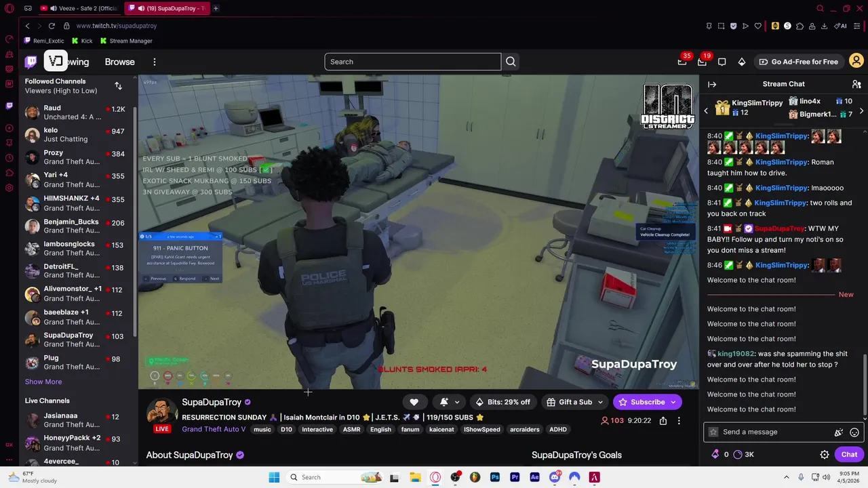Collapse the stream chat panel arrow
Viewport: 868px width, 488px height.
coord(712,84)
